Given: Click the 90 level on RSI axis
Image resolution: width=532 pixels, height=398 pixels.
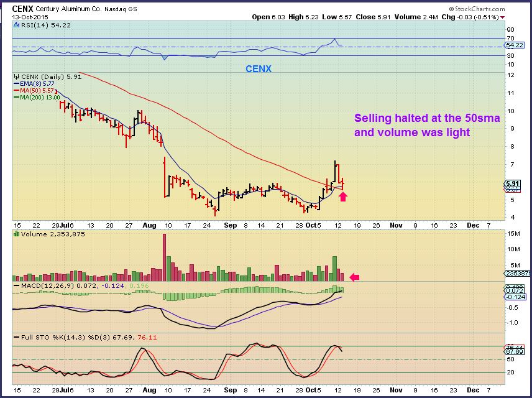Looking at the screenshot, I should [x=510, y=30].
